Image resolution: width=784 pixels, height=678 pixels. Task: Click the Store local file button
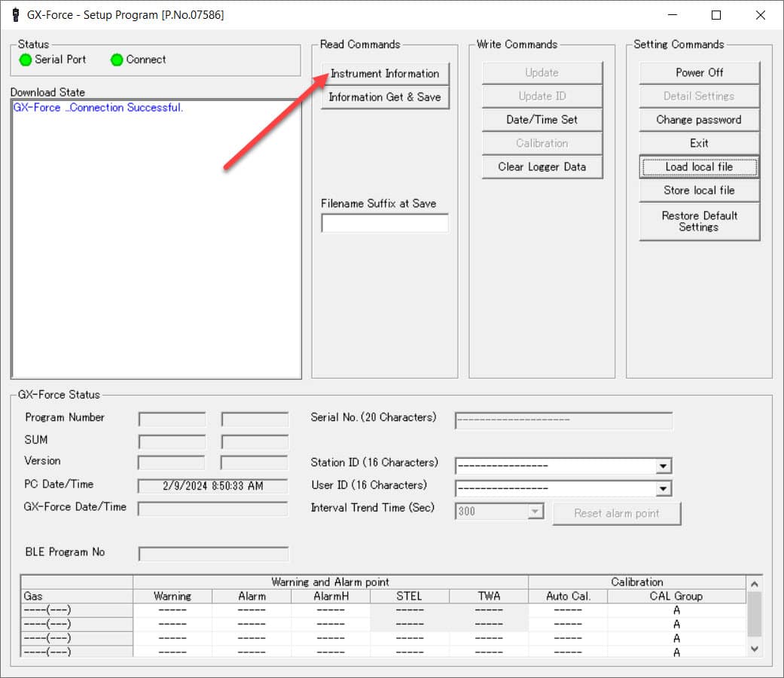pos(699,191)
